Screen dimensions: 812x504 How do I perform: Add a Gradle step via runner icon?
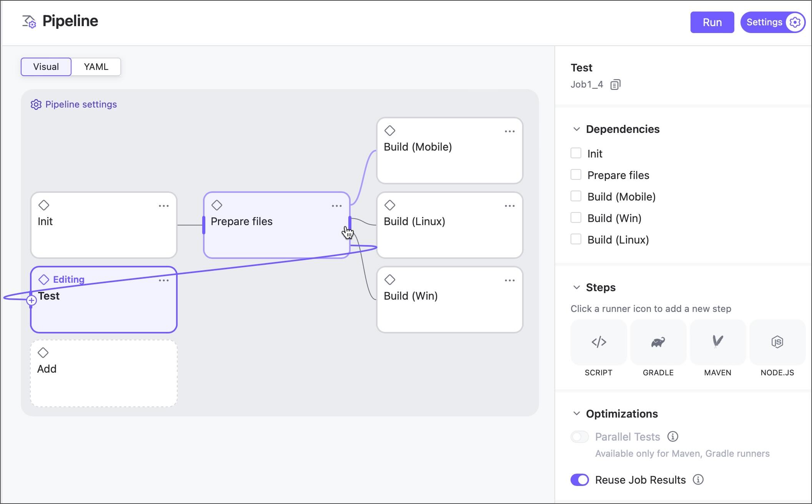pos(658,342)
